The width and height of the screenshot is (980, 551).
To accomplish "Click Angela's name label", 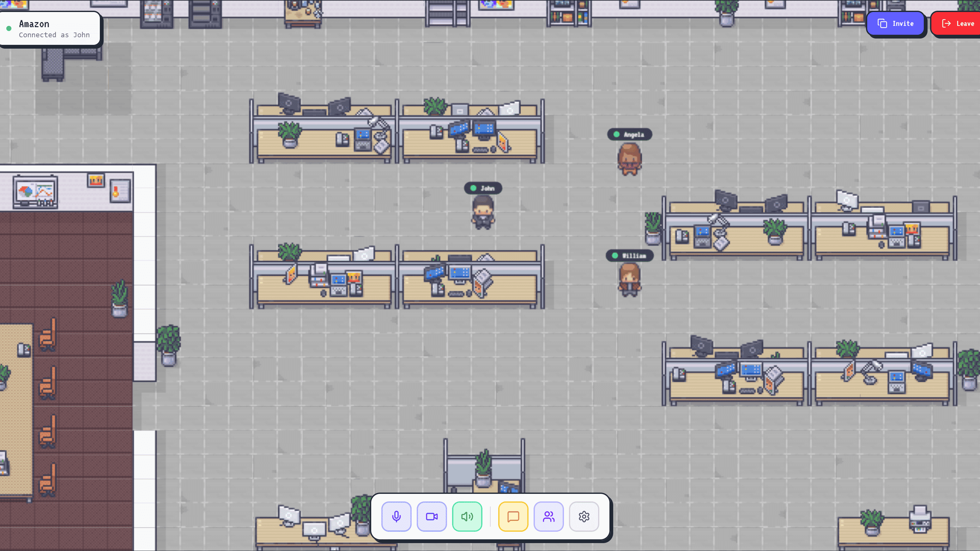I will coord(630,134).
